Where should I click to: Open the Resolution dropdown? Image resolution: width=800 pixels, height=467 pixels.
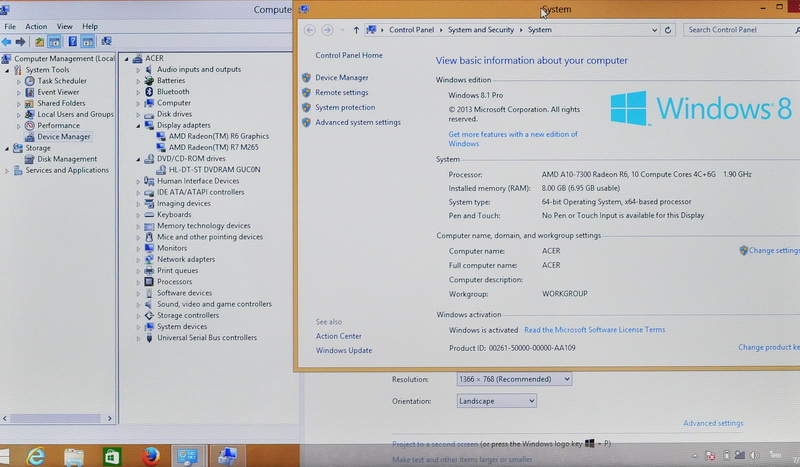click(x=514, y=379)
